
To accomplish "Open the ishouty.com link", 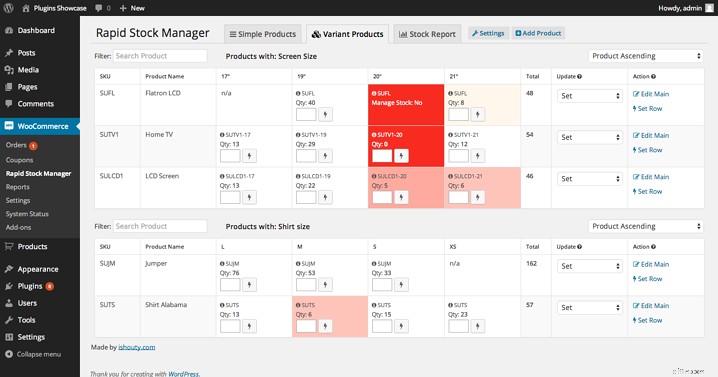I will click(136, 347).
